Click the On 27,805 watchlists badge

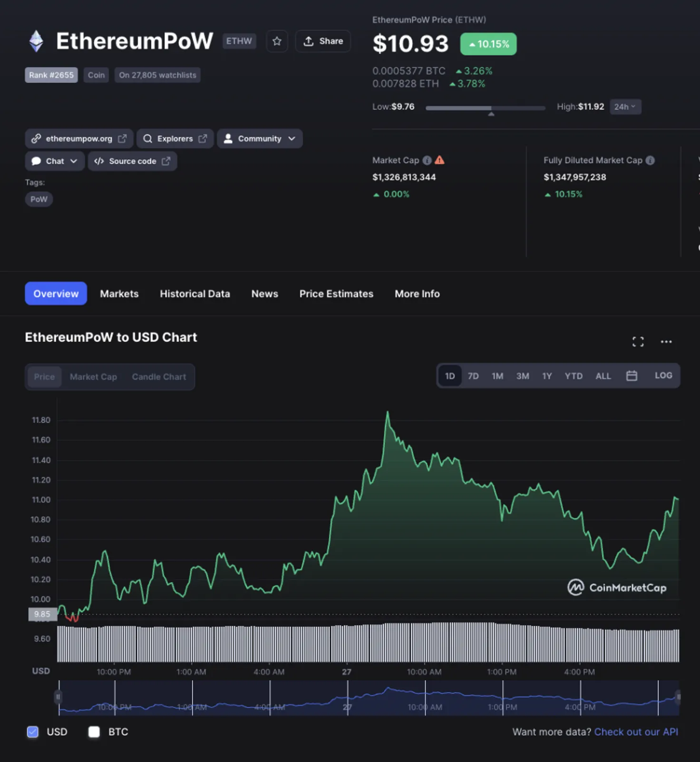[157, 75]
